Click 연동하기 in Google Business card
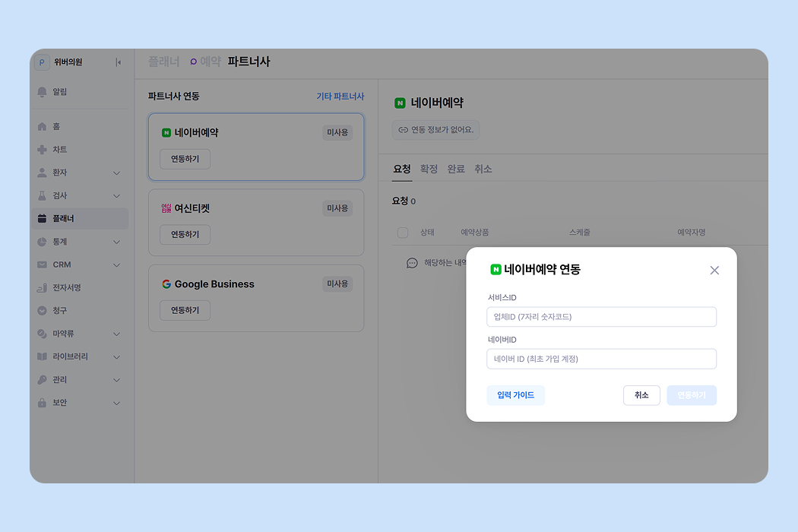 pos(185,310)
